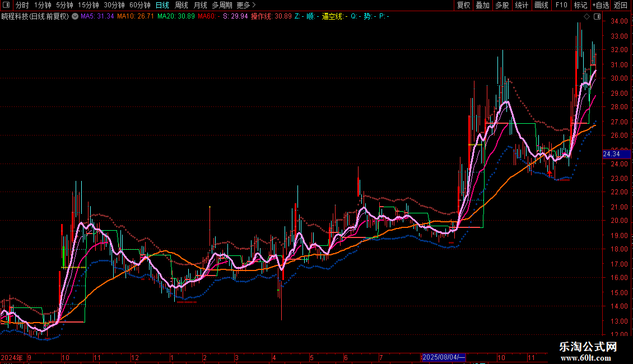
Task: Activate the 画线 drawing tools
Action: click(541, 5)
